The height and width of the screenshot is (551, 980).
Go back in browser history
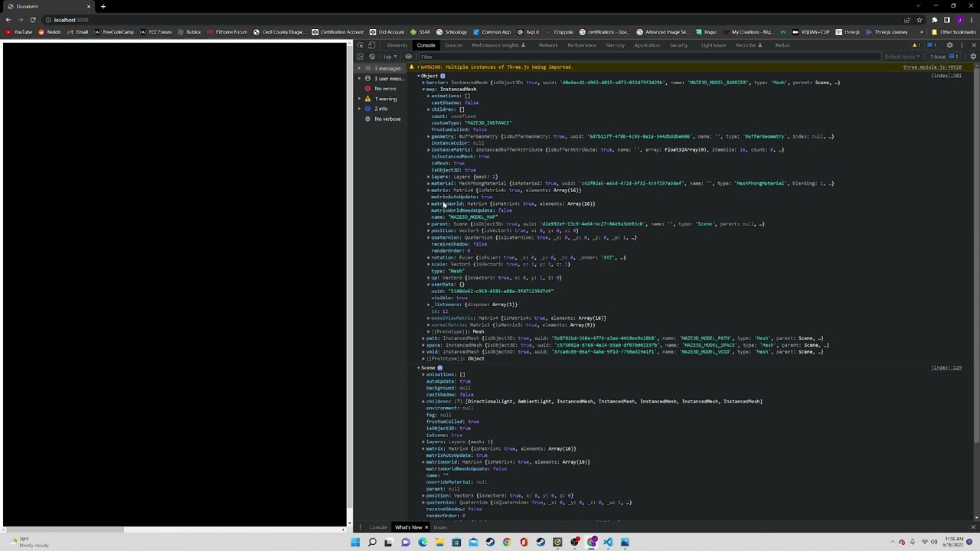(x=7, y=20)
